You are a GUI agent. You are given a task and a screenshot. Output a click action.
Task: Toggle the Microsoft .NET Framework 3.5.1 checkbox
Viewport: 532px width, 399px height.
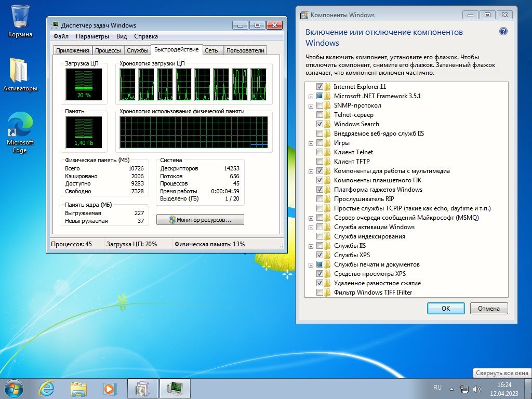320,96
